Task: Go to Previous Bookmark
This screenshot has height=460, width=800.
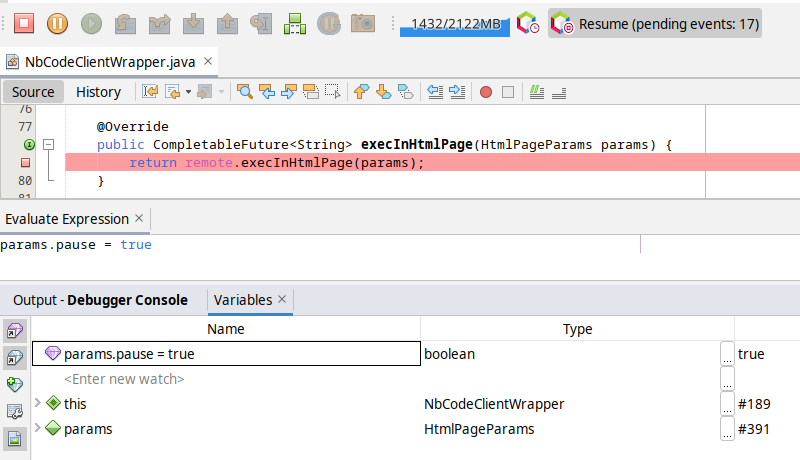Action: click(x=361, y=92)
